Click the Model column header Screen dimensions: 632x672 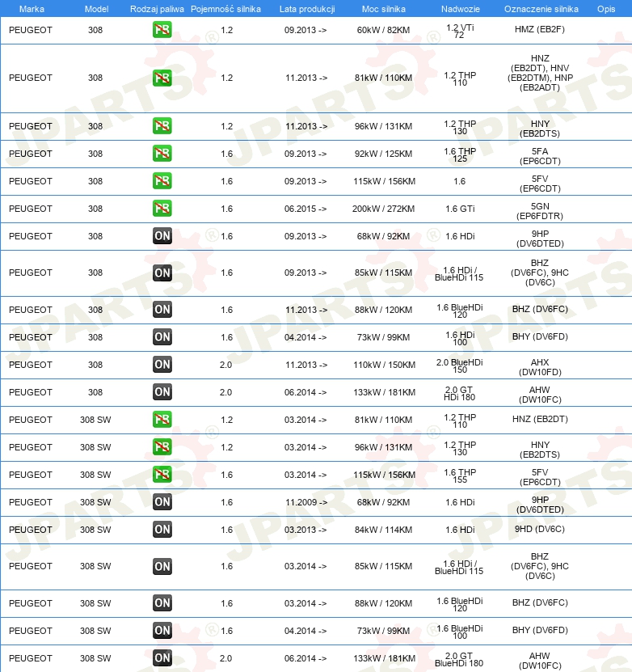[96, 9]
